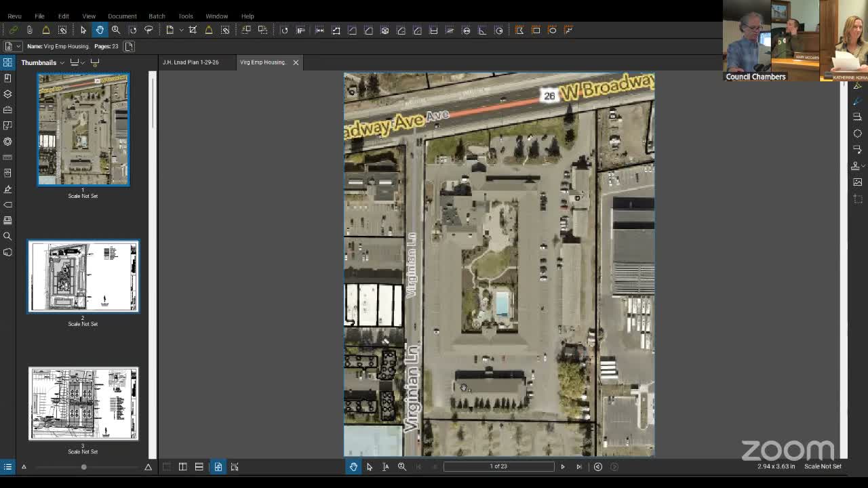Choose the Lasso selection tool
This screenshot has height=488, width=868.
point(149,30)
